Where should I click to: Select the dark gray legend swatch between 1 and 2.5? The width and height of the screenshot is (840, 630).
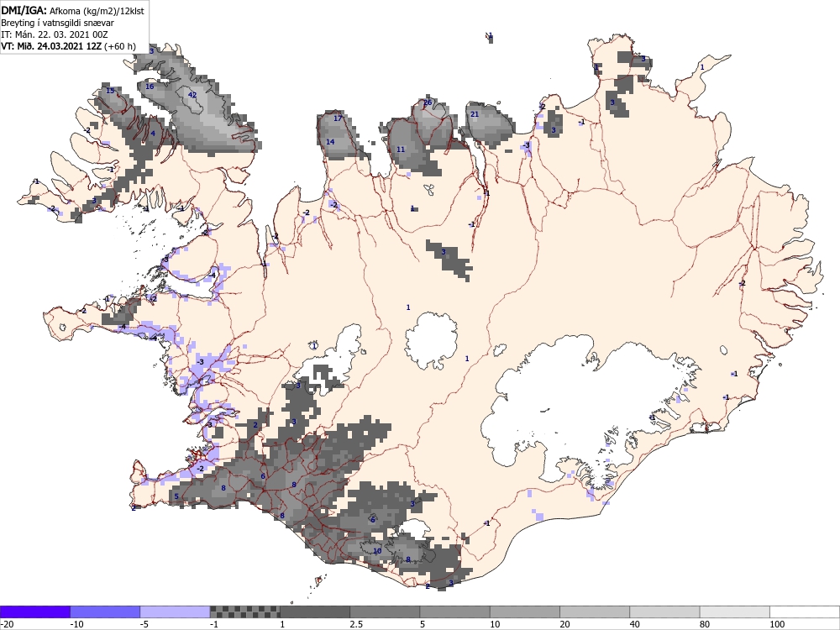coord(315,612)
